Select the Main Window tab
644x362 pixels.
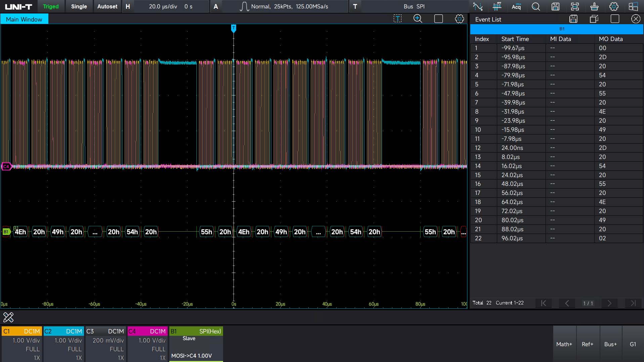click(x=24, y=19)
